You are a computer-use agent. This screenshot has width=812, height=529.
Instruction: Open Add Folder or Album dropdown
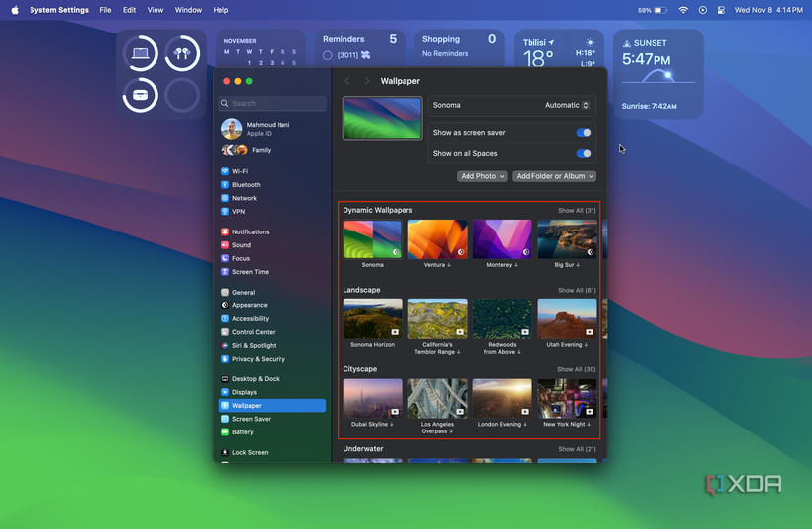point(555,176)
